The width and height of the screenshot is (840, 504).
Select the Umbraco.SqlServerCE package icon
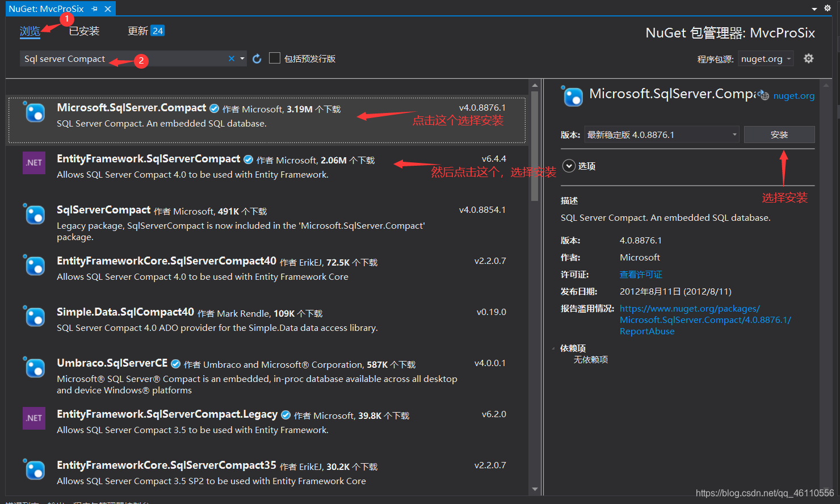[34, 367]
